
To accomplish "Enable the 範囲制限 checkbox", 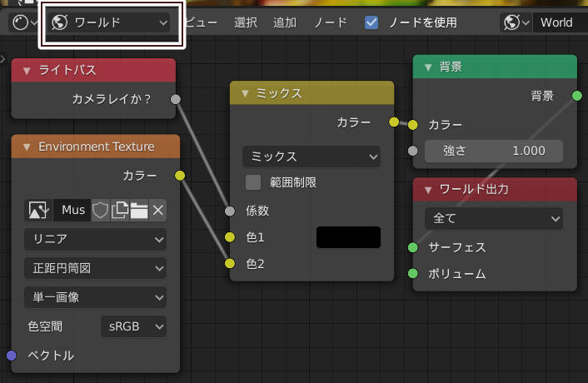I will pos(253,182).
